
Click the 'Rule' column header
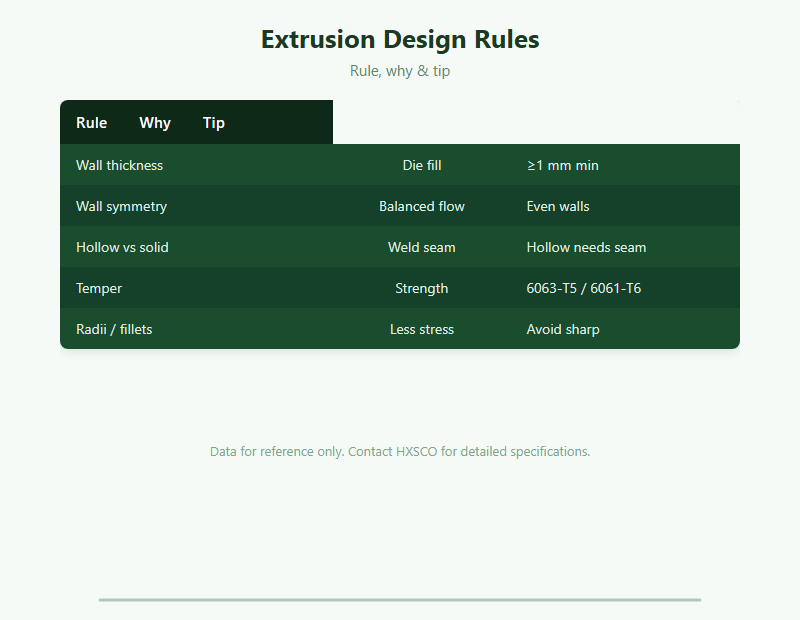[91, 122]
